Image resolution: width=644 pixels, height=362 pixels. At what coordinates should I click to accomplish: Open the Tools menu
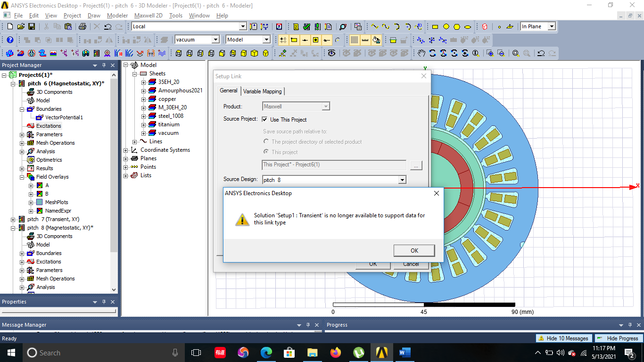click(x=176, y=16)
